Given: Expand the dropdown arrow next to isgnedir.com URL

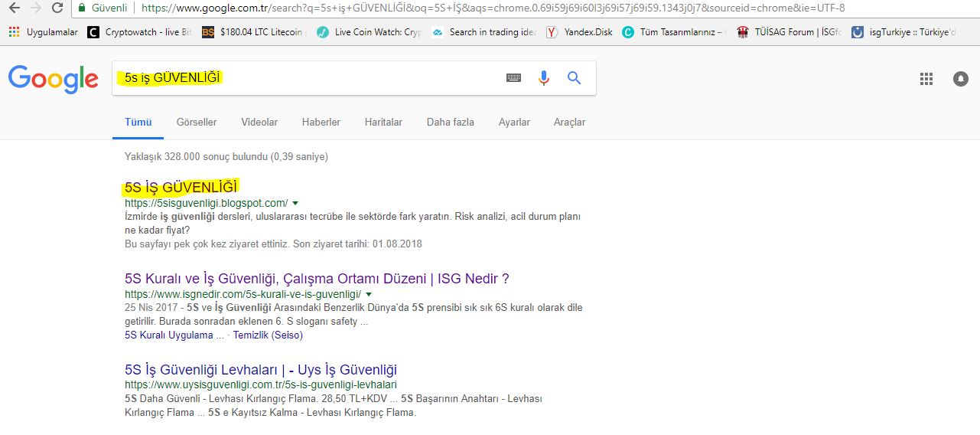Looking at the screenshot, I should coord(369,294).
